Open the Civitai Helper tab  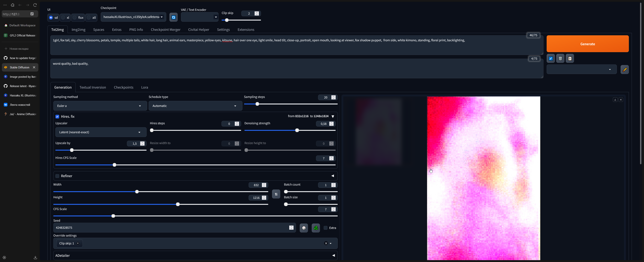coord(198,30)
